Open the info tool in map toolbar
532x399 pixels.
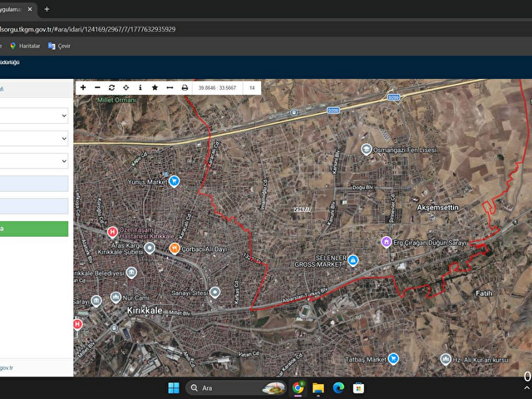pyautogui.click(x=140, y=87)
